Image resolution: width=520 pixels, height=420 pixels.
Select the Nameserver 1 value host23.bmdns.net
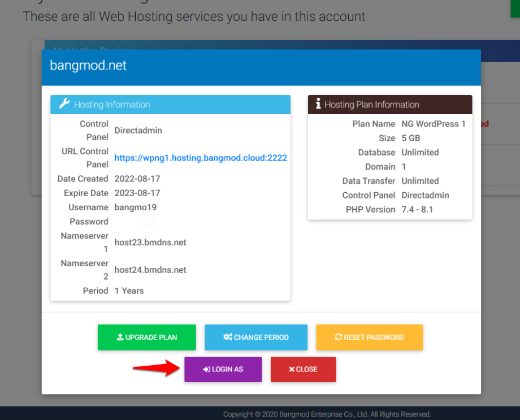150,242
